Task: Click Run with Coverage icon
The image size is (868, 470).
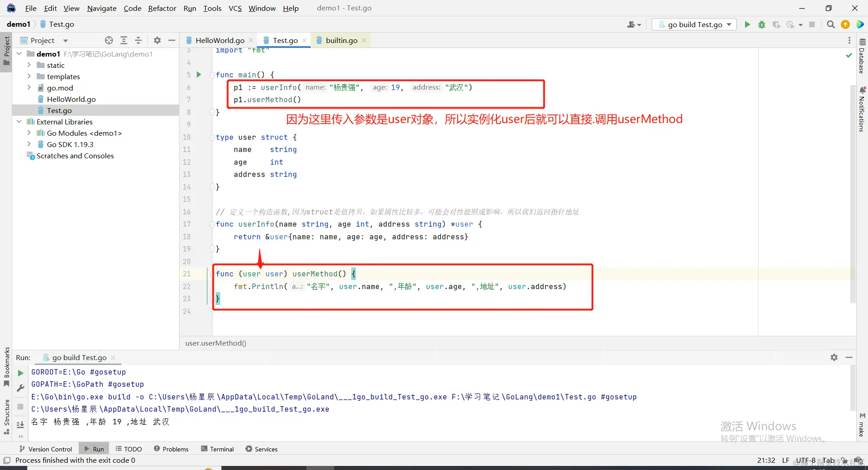Action: [776, 24]
